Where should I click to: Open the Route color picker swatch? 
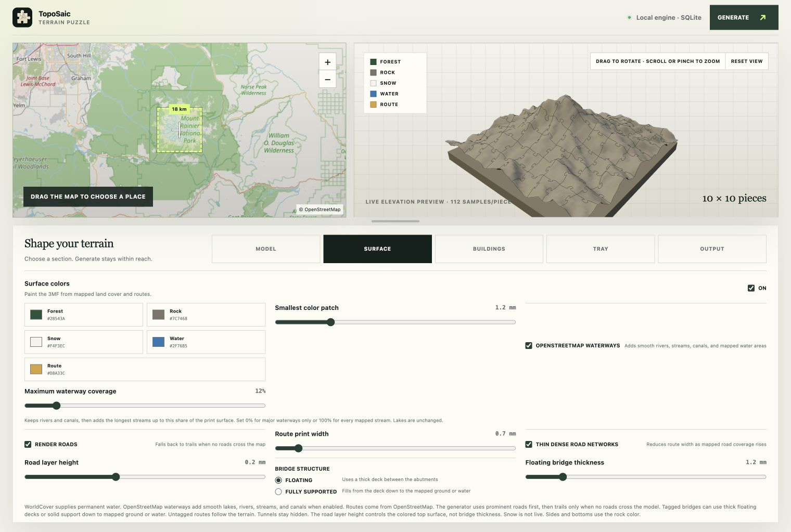[36, 369]
